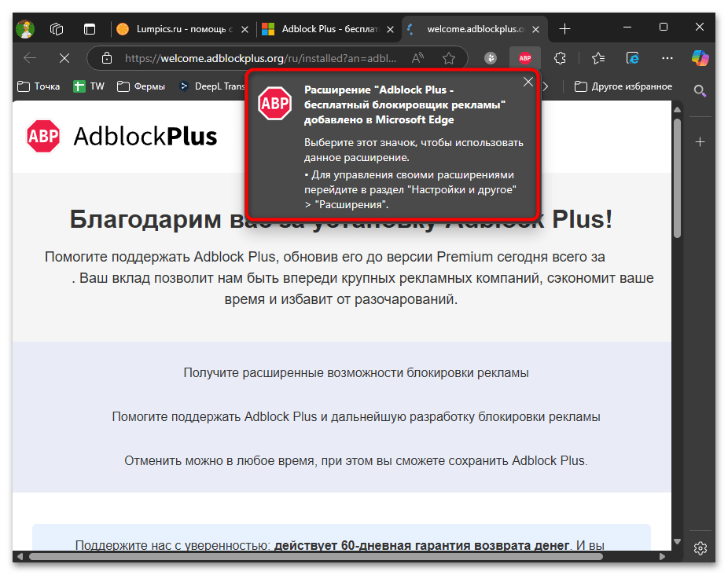Open the Точка bookmarks folder
The image size is (728, 575).
point(39,86)
